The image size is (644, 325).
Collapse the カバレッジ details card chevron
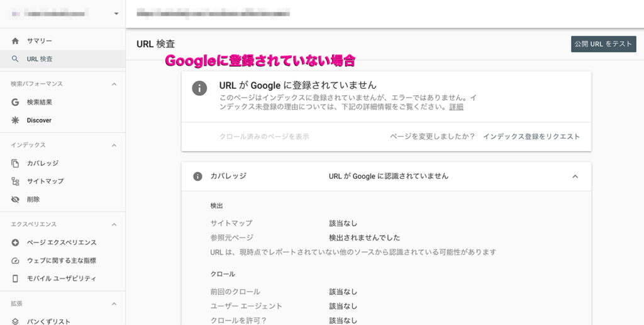point(575,176)
